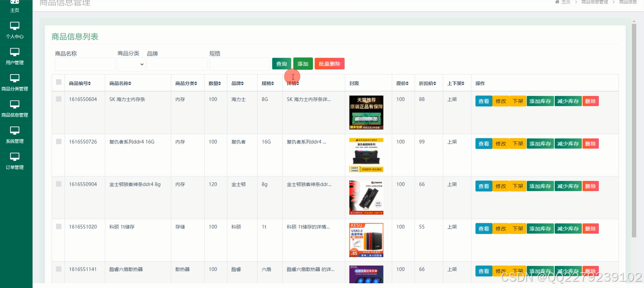Open 系统管理 in the sidebar
This screenshot has width=644, height=288.
(15, 135)
